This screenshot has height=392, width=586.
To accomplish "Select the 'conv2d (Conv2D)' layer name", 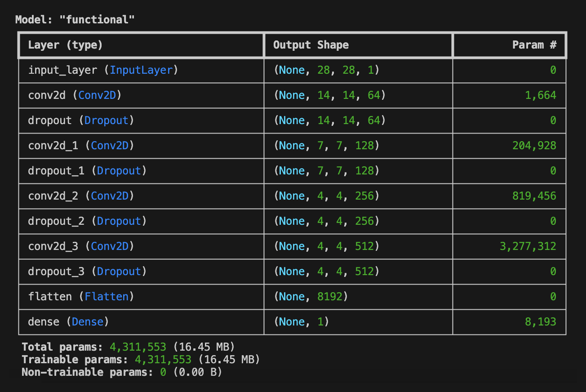I will (x=75, y=95).
